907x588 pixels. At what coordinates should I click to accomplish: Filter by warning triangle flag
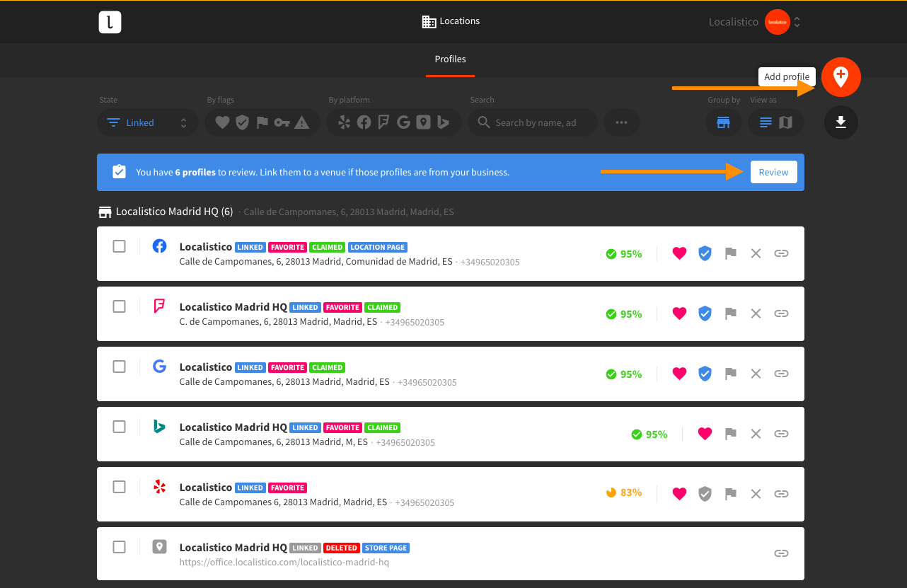302,122
